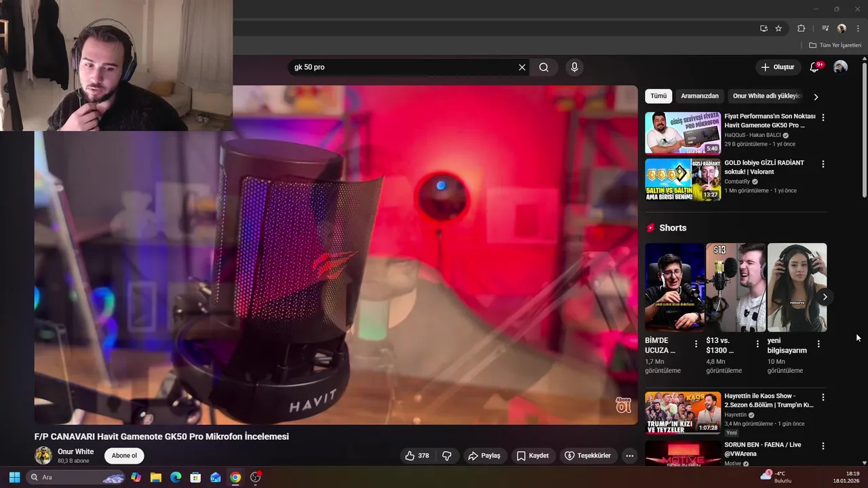The height and width of the screenshot is (488, 868).
Task: Open options for the SORUN BEN - FAENA video
Action: [823, 446]
